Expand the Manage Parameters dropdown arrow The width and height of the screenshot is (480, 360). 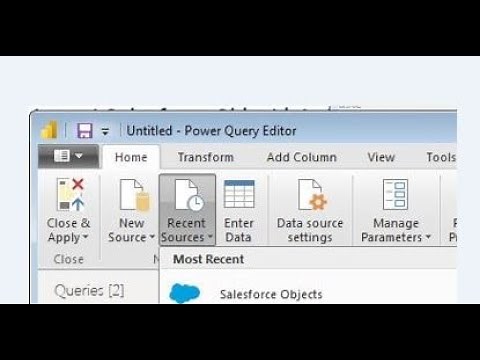click(428, 237)
